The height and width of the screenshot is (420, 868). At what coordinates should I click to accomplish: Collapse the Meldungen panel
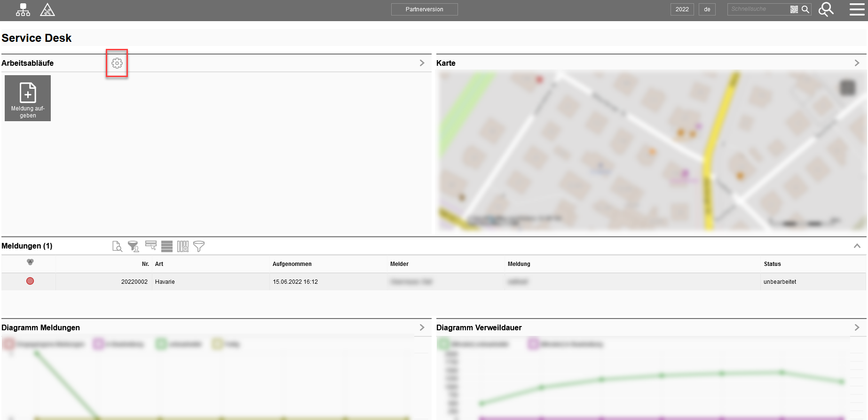(857, 246)
